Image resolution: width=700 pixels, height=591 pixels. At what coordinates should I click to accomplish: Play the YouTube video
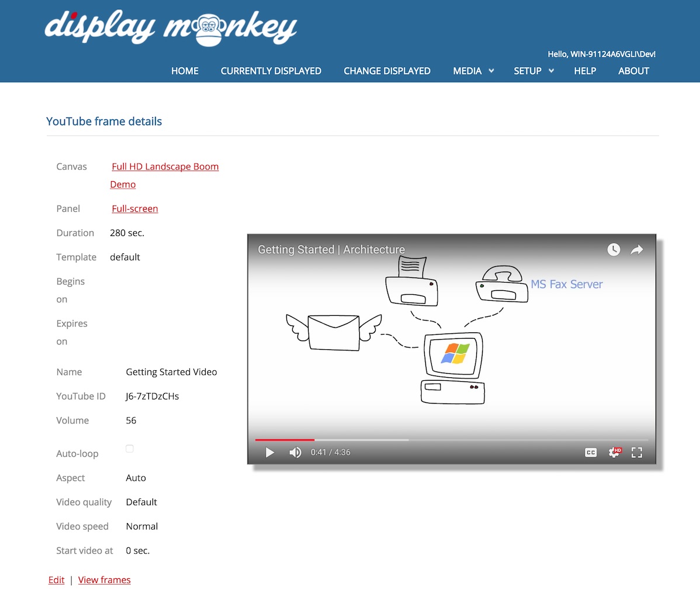click(269, 453)
